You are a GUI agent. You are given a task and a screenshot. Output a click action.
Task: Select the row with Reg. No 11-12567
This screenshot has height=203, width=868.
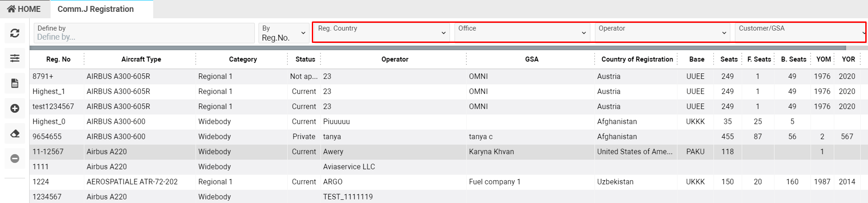tap(48, 151)
